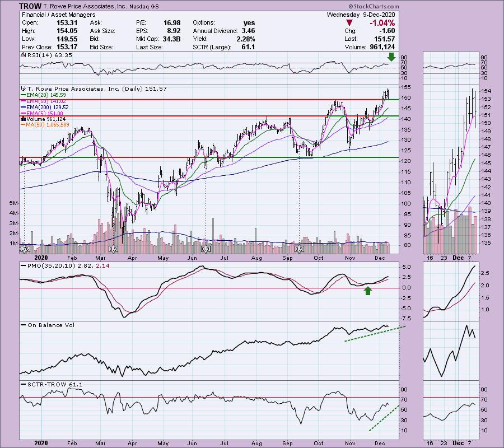Image resolution: width=504 pixels, height=448 pixels.
Task: Select the P/E value 16.98
Action: click(172, 23)
